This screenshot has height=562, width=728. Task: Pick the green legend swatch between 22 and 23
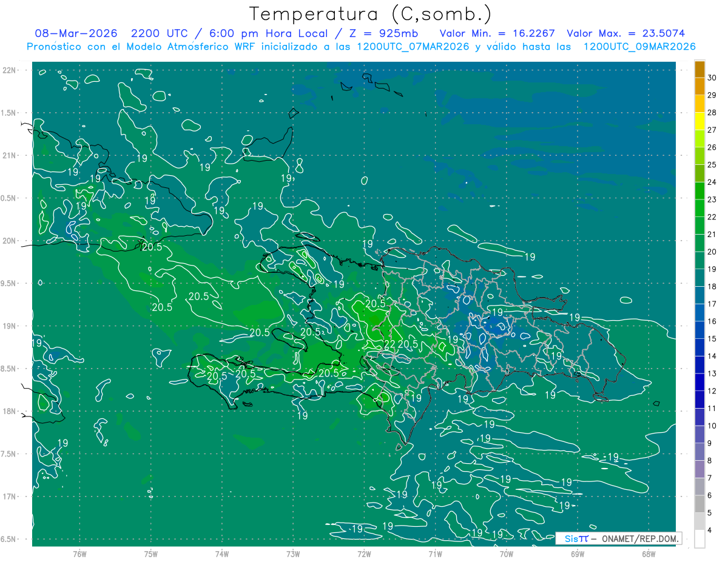click(699, 208)
